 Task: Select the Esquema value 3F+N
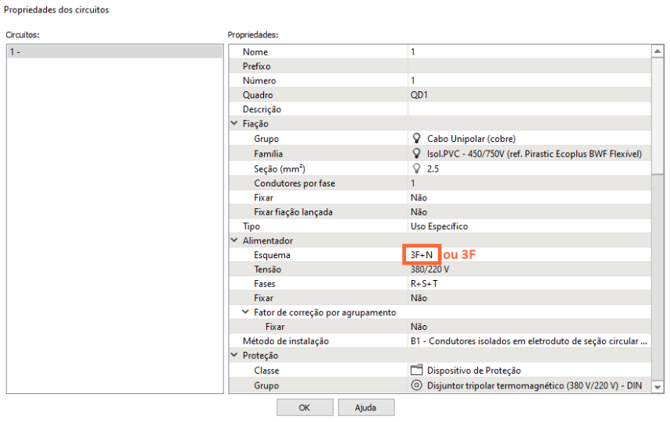(421, 255)
